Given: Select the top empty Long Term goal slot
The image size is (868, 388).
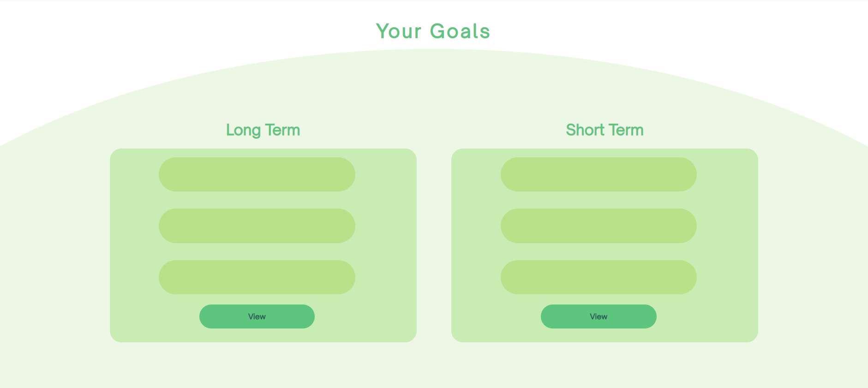Looking at the screenshot, I should click(x=257, y=174).
